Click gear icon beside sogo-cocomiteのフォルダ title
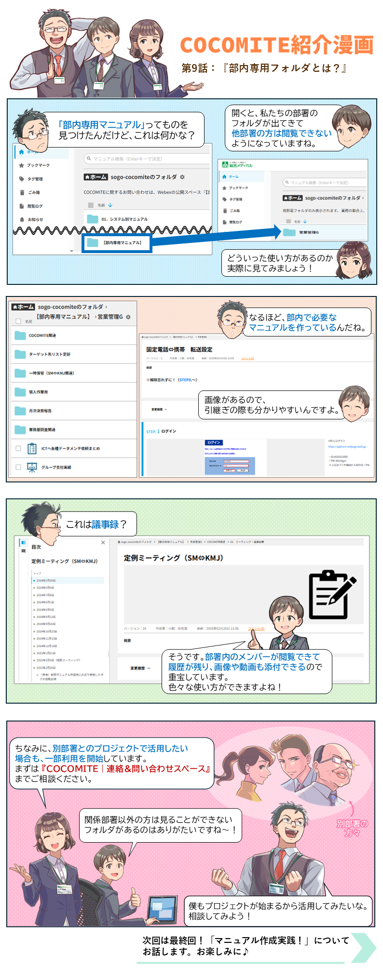The width and height of the screenshot is (383, 980). [x=182, y=177]
